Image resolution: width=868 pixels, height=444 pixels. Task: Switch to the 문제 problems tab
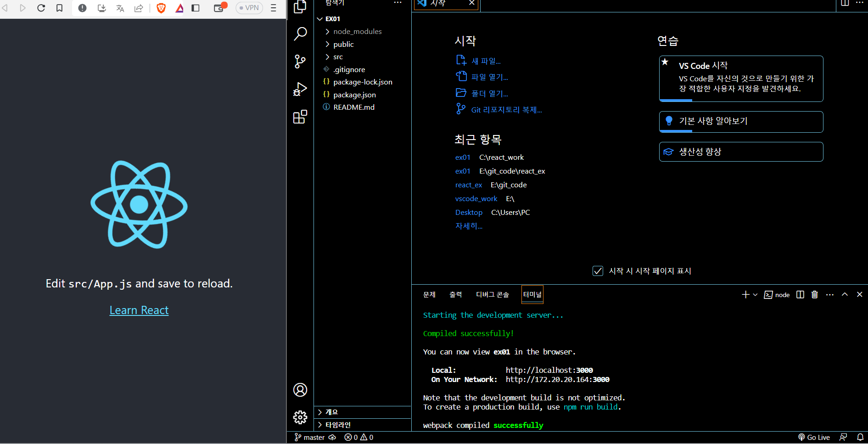click(429, 294)
